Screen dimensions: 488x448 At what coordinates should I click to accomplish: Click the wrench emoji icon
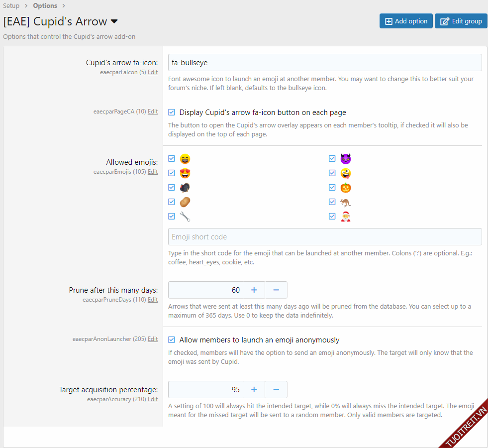coord(185,217)
